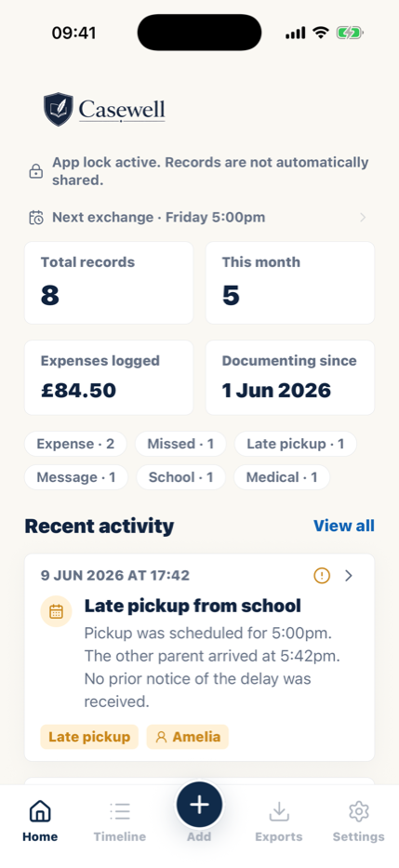Tap the Home house icon
Image resolution: width=399 pixels, height=868 pixels.
coord(40,811)
